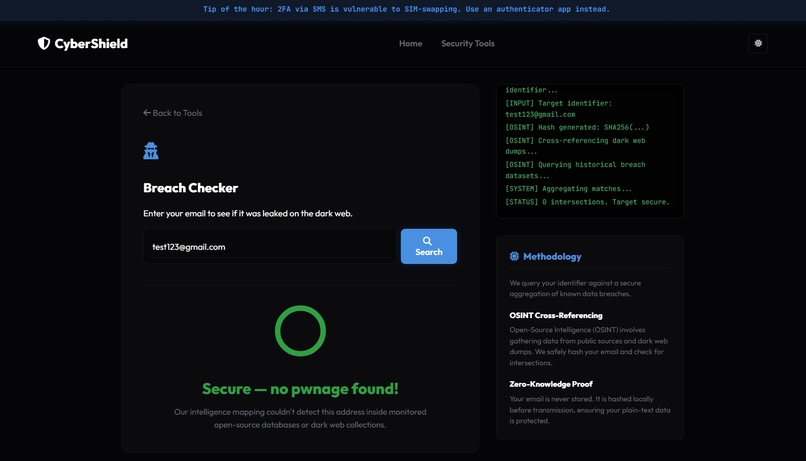This screenshot has width=806, height=461.
Task: Click 'Your email is never stored' paragraph
Action: 590,410
